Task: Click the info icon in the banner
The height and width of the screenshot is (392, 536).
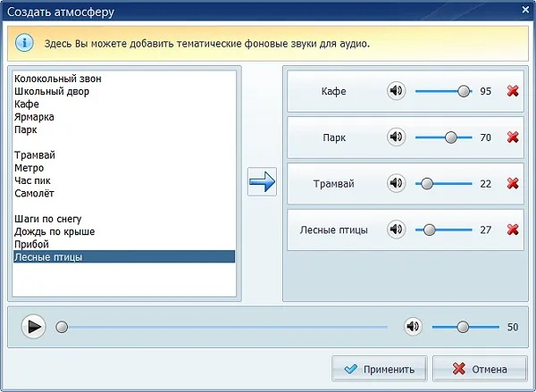Action: pos(24,43)
